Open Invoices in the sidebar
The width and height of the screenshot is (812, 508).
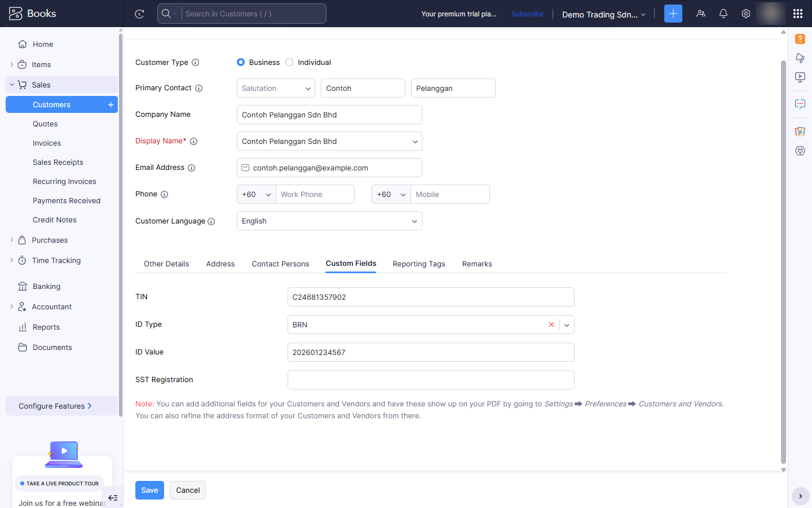click(x=47, y=143)
